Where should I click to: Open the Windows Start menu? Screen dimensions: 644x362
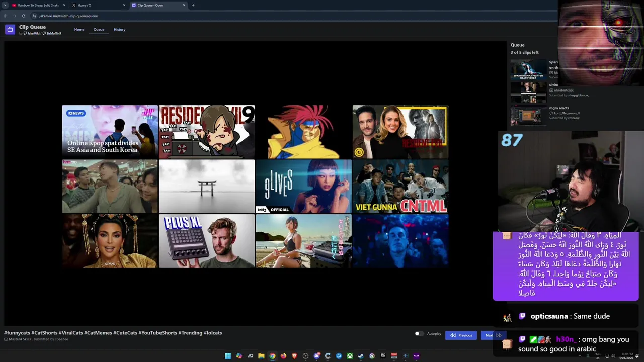tap(228, 356)
